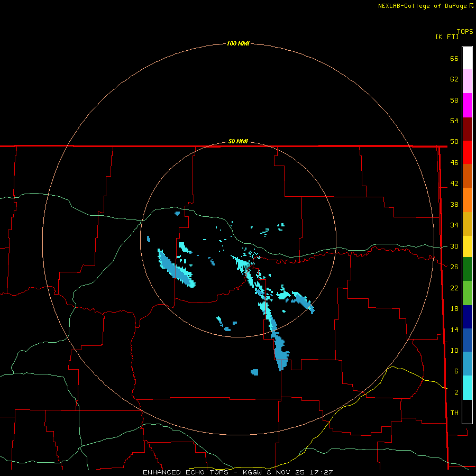The height and width of the screenshot is (476, 476).
Task: Click the [K FT] units label
Action: 447,37
